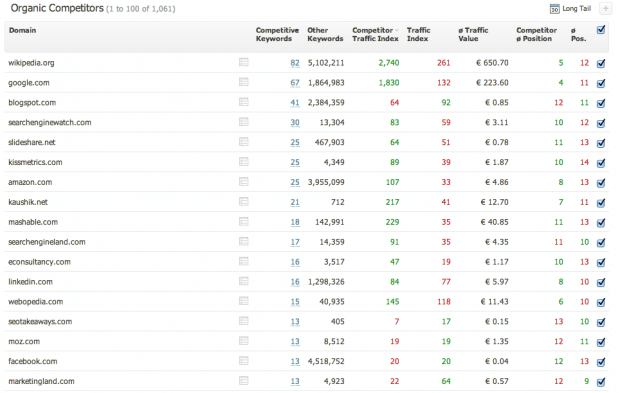The height and width of the screenshot is (393, 620).
Task: Open google.com's 67 competitive keywords link
Action: click(x=295, y=83)
